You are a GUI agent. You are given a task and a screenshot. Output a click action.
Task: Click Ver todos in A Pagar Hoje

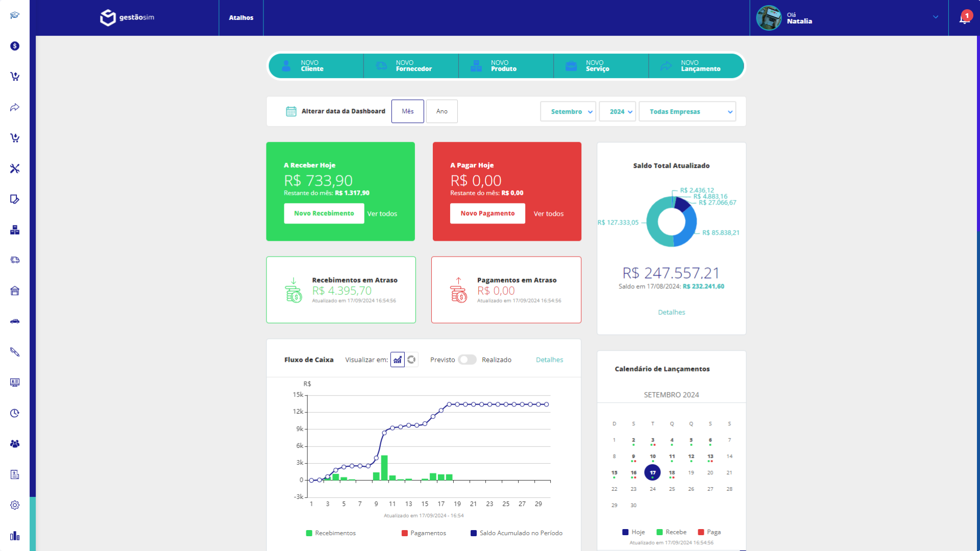(x=549, y=214)
